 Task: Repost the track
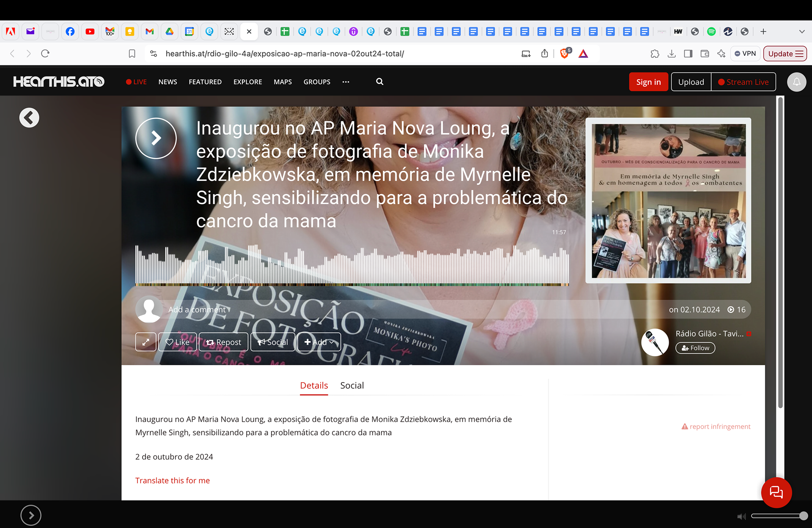pyautogui.click(x=224, y=342)
